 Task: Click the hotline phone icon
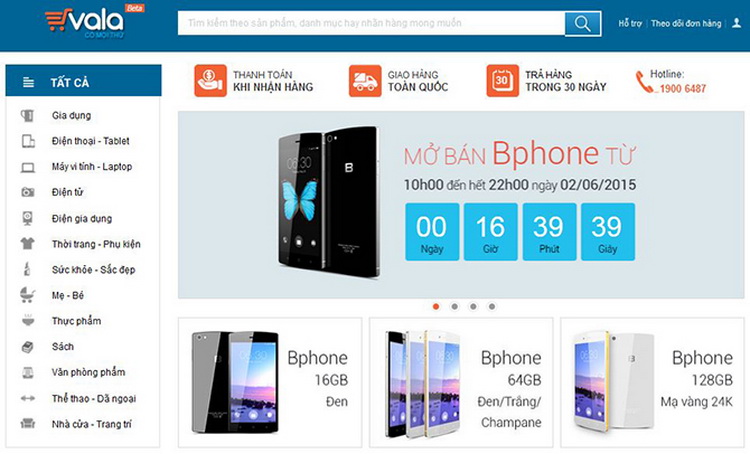(644, 81)
